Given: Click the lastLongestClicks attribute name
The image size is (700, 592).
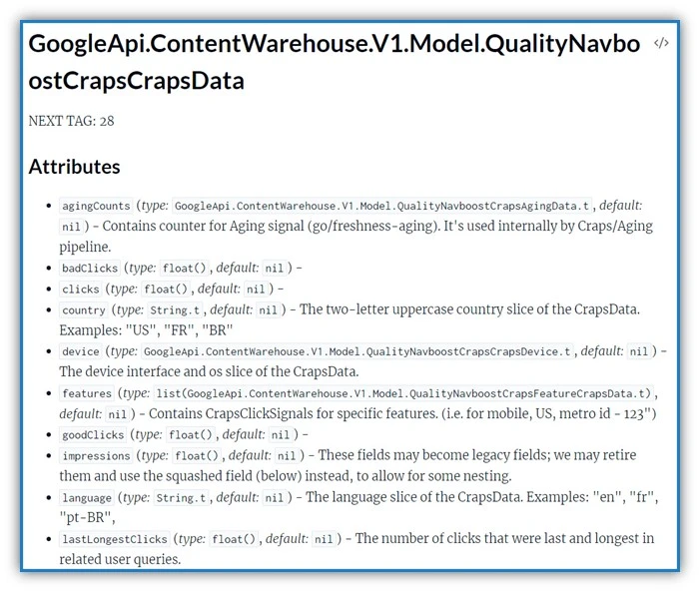Looking at the screenshot, I should click(x=114, y=539).
